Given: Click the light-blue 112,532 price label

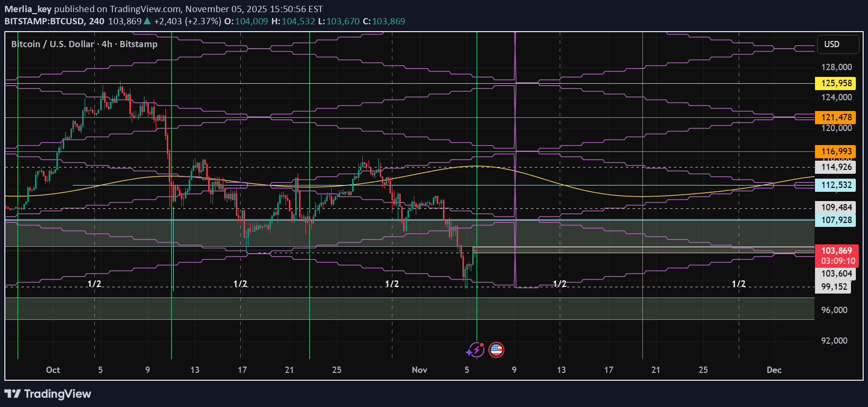Looking at the screenshot, I should click(x=836, y=185).
